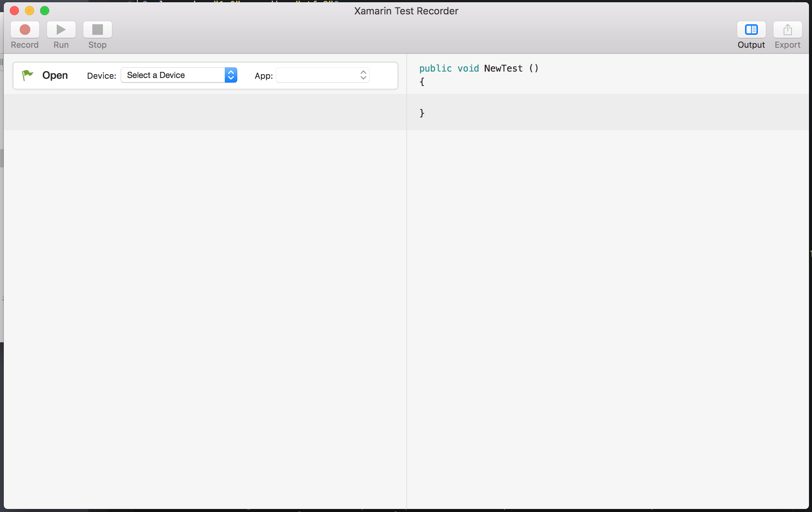Viewport: 812px width, 512px height.
Task: Click the green flag Open icon
Action: pyautogui.click(x=28, y=75)
